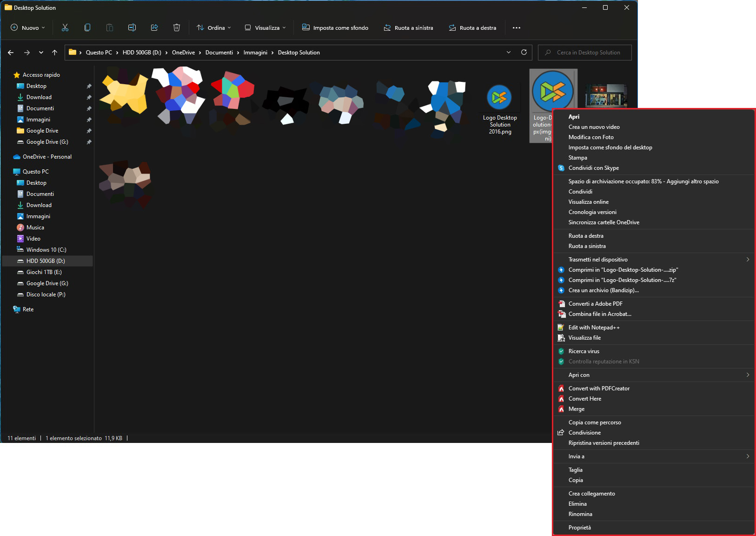Open the Visualizza view dropdown
Screen dimensions: 756x536
click(265, 28)
